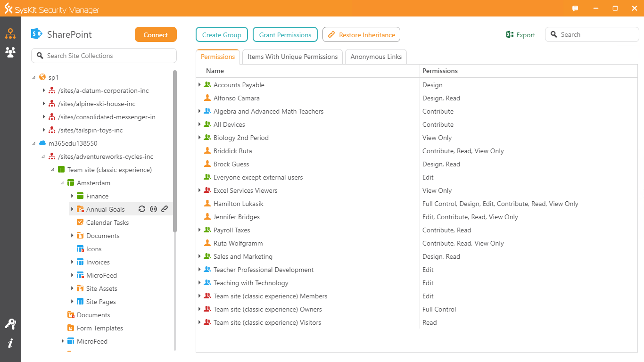Collapse the m365edu138550 node
This screenshot has height=362, width=644.
[x=34, y=143]
